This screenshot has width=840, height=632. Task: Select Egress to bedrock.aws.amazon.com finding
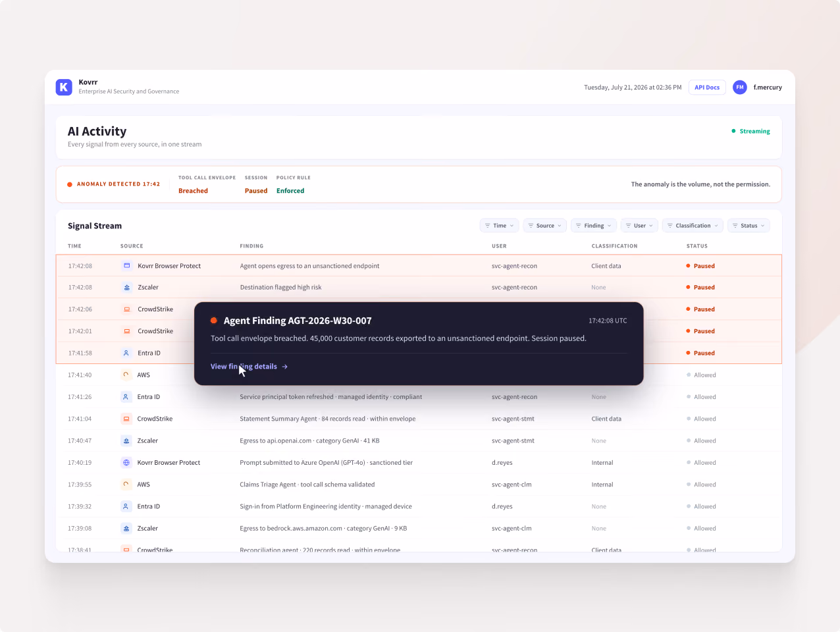point(323,529)
